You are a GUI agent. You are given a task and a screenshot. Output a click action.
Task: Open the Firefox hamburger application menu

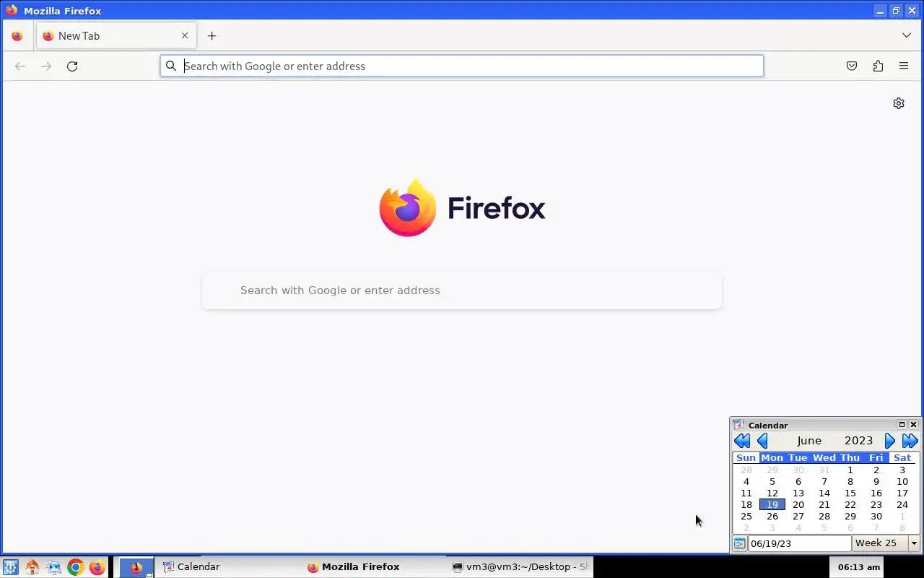coord(904,66)
